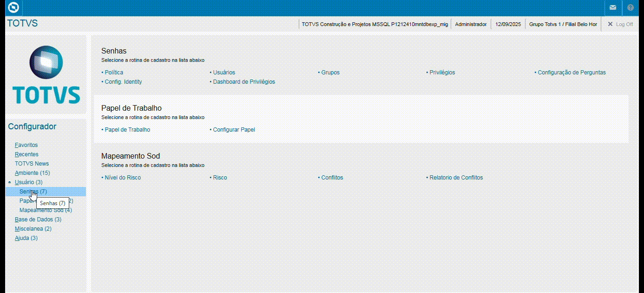Open Relatorio de Conflitos link
Viewport: 644px width, 293px height.
[x=456, y=178]
